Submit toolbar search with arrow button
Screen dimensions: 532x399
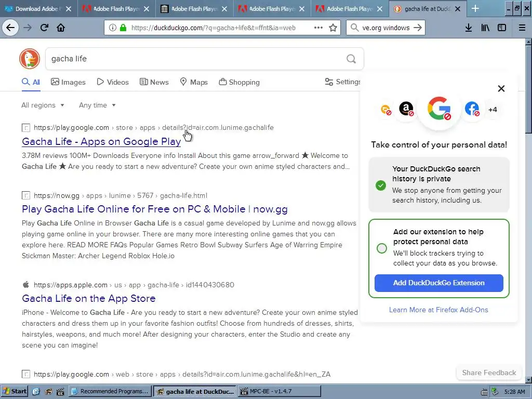click(x=418, y=28)
